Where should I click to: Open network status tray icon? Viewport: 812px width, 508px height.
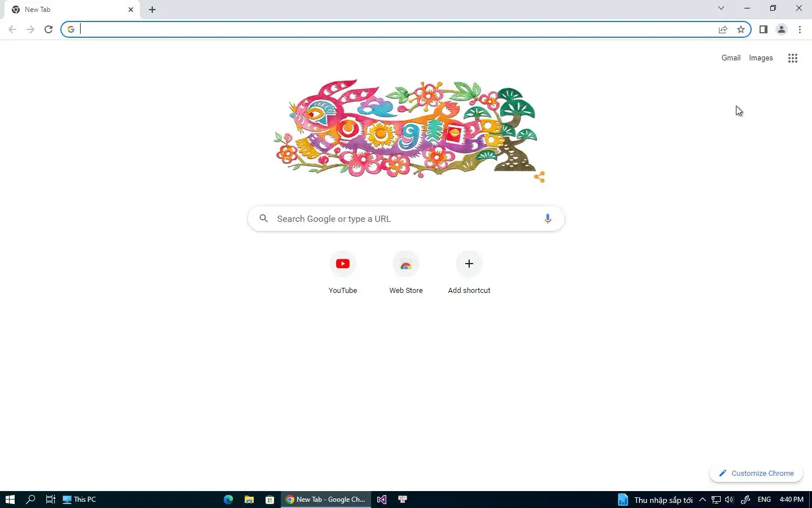point(716,500)
